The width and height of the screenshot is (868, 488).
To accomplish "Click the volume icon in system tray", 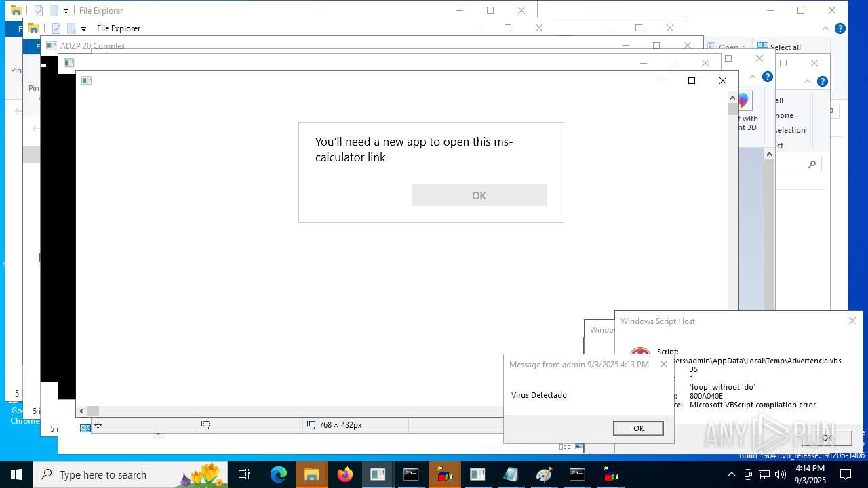I will pos(781,474).
